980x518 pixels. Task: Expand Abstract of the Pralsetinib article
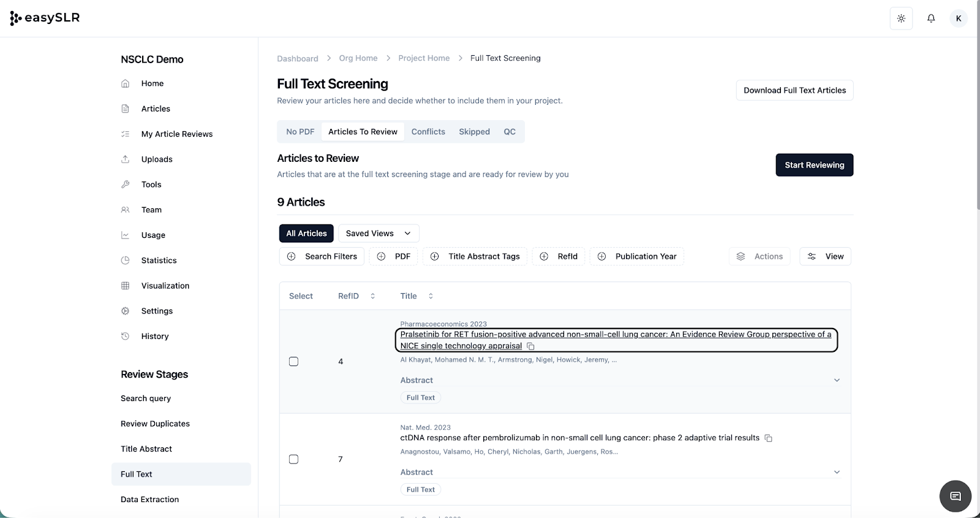(x=837, y=380)
